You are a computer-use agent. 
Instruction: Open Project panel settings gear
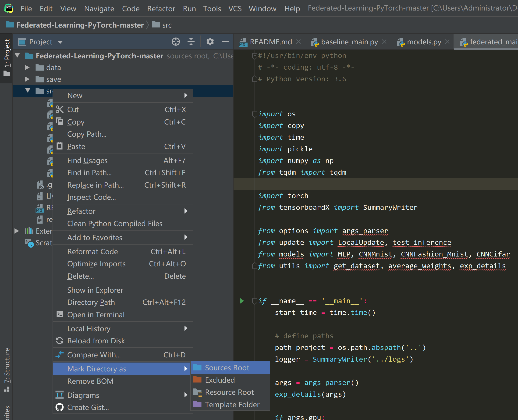point(210,42)
